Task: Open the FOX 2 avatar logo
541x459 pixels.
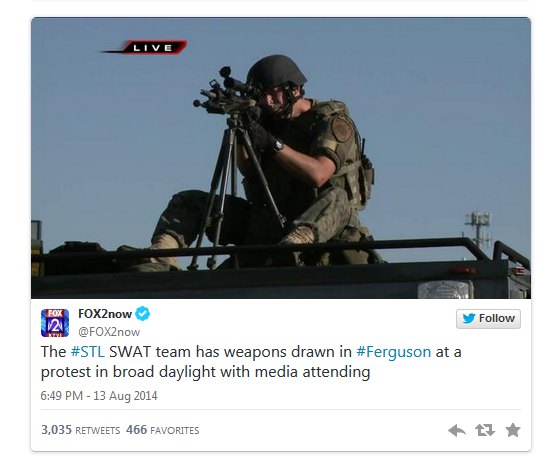Action: 55,323
